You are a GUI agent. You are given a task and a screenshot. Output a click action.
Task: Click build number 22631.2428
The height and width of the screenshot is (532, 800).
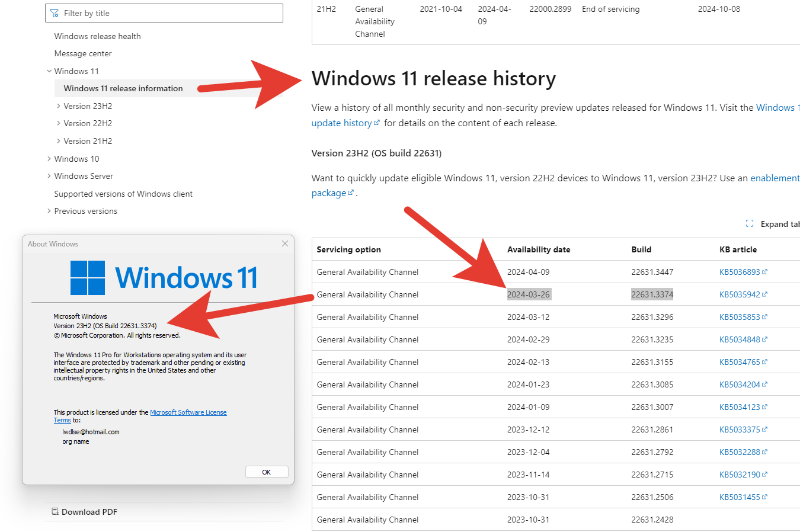pos(652,520)
